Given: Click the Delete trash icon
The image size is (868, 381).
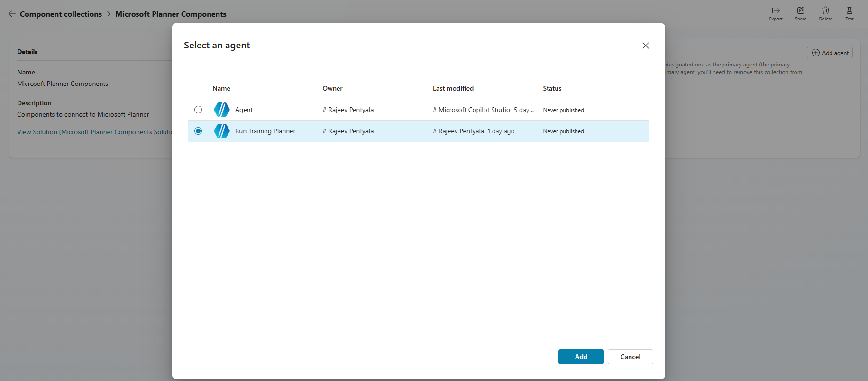Looking at the screenshot, I should [x=825, y=11].
